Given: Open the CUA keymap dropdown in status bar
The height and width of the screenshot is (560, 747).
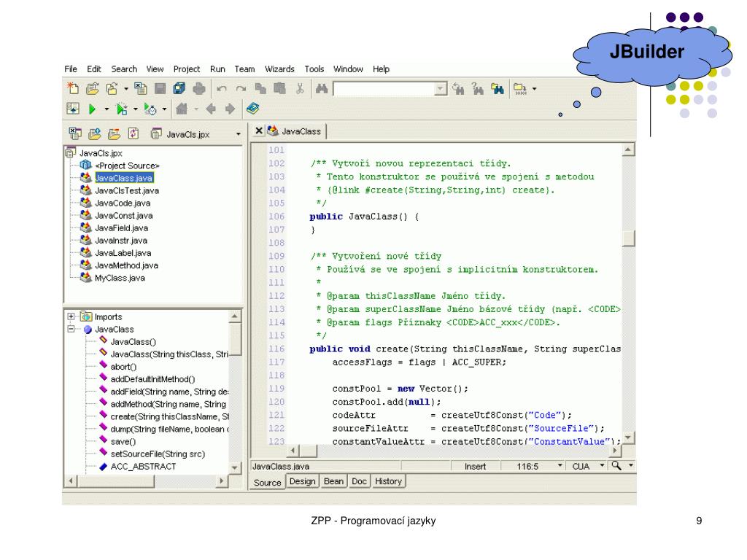Looking at the screenshot, I should coord(602,465).
